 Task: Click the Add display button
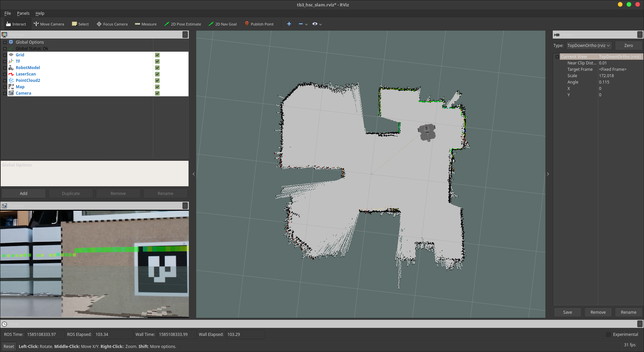pos(23,194)
